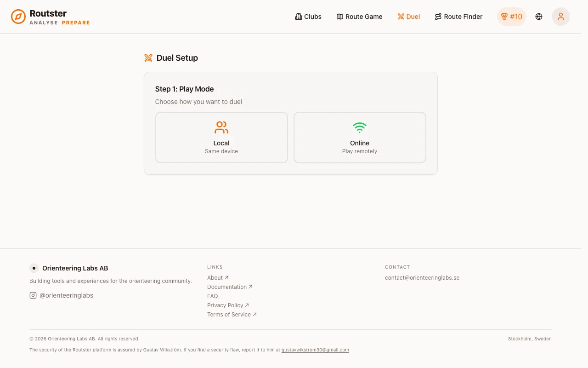The height and width of the screenshot is (368, 588).
Task: Click the 'Stockholm, Sweden' footer text
Action: (530, 339)
